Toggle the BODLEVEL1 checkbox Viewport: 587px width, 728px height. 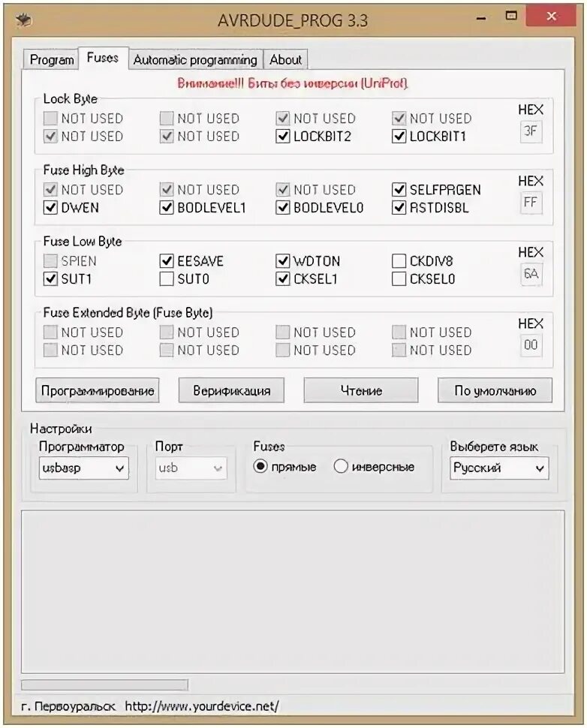pos(167,208)
